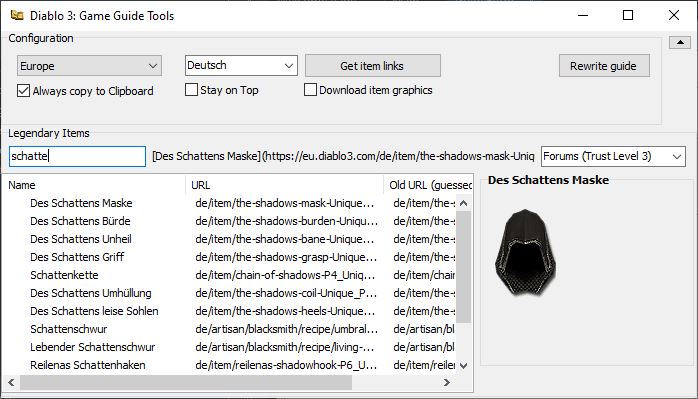Select the Des Schattens Maske row
698x399 pixels.
click(81, 203)
